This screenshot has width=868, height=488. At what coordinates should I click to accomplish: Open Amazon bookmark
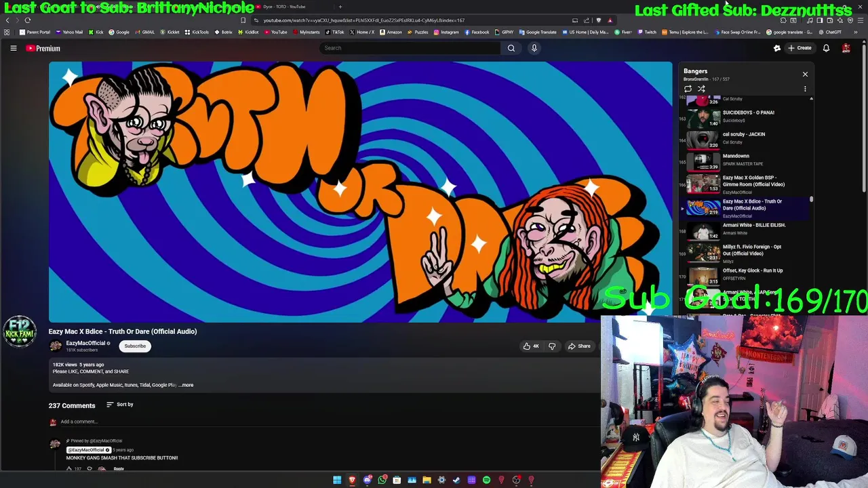pyautogui.click(x=391, y=32)
